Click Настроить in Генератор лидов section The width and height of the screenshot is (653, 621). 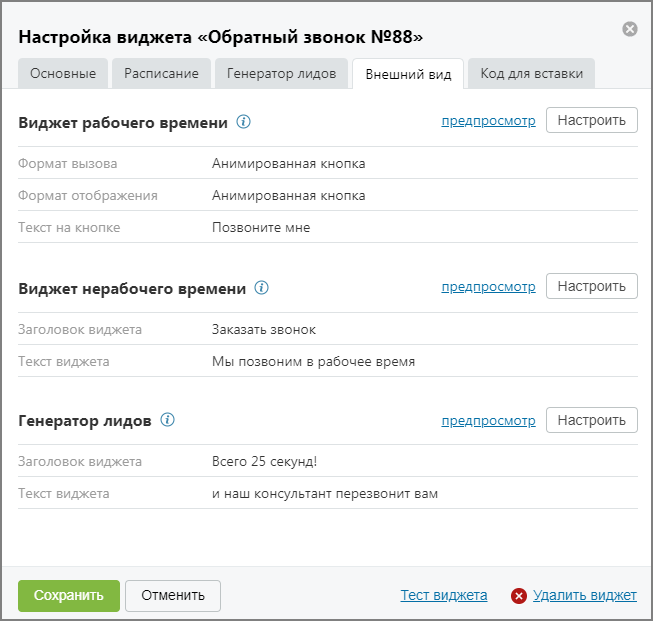(x=592, y=420)
